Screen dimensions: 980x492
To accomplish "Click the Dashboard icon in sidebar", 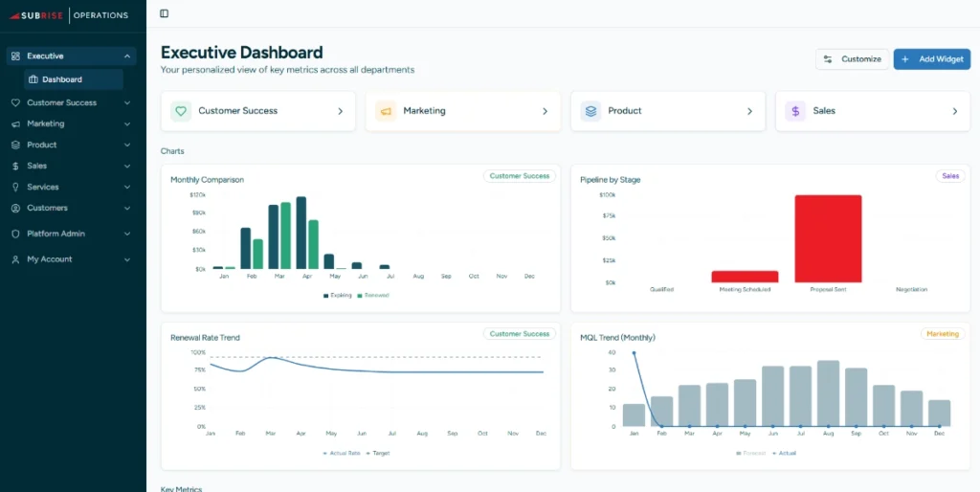I will pyautogui.click(x=33, y=79).
